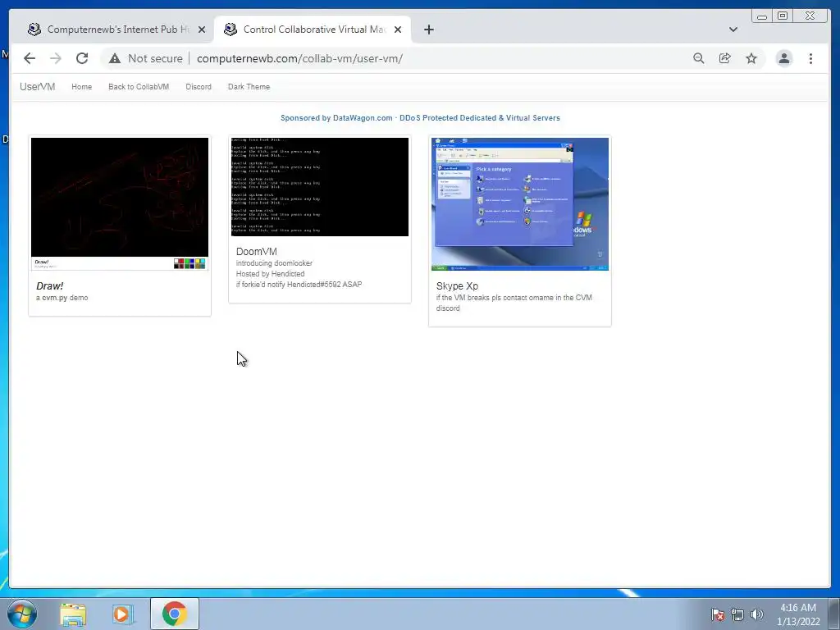Viewport: 840px width, 630px height.
Task: Open the DoomVM screen thumbnail
Action: click(320, 186)
